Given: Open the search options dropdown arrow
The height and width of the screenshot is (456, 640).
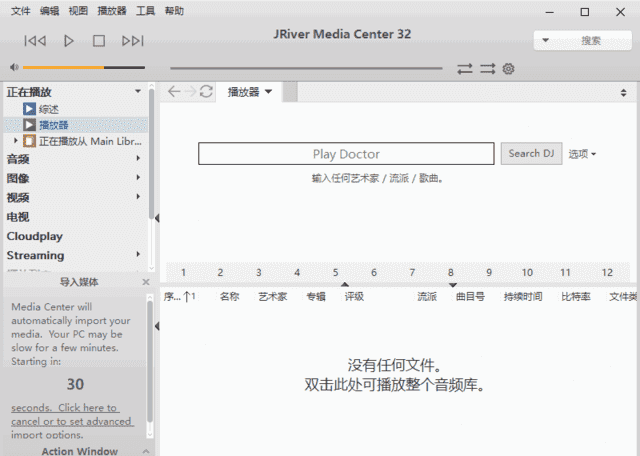Looking at the screenshot, I should [545, 40].
